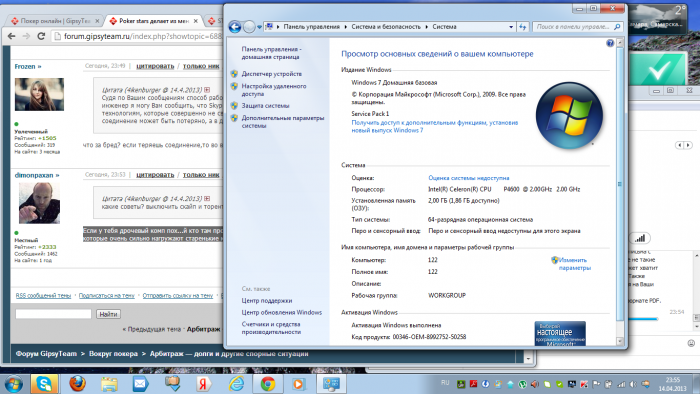Click the scroll down arrow in the System window
The width and height of the screenshot is (700, 394).
click(x=620, y=341)
